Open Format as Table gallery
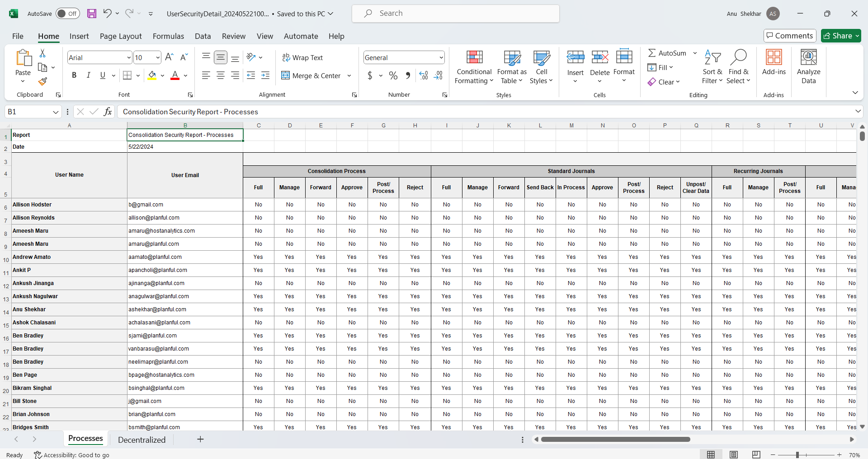The image size is (868, 459). click(x=512, y=67)
